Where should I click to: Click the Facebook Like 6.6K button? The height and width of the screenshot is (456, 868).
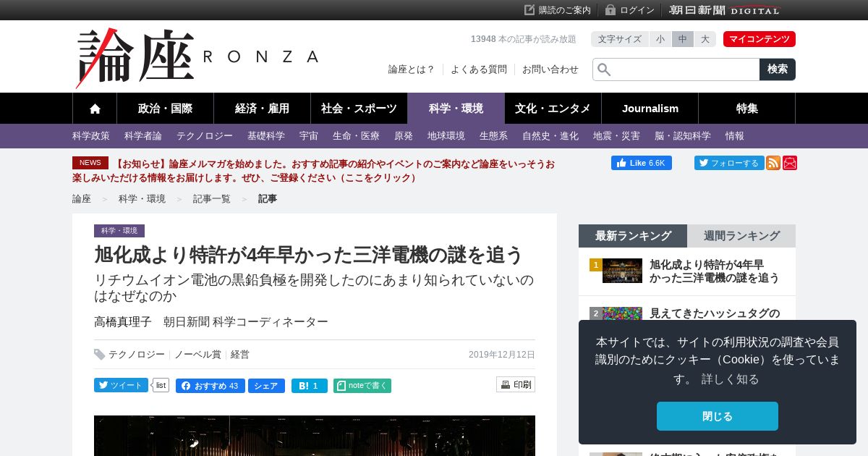pyautogui.click(x=642, y=163)
